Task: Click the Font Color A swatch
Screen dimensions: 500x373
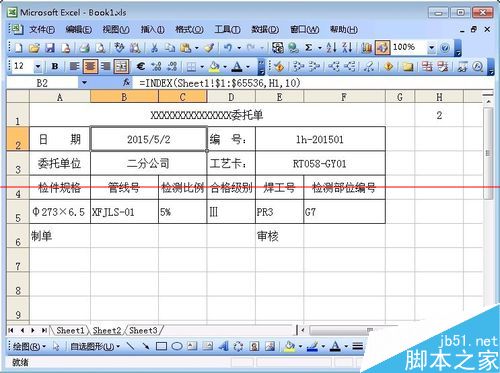Action: [237, 67]
